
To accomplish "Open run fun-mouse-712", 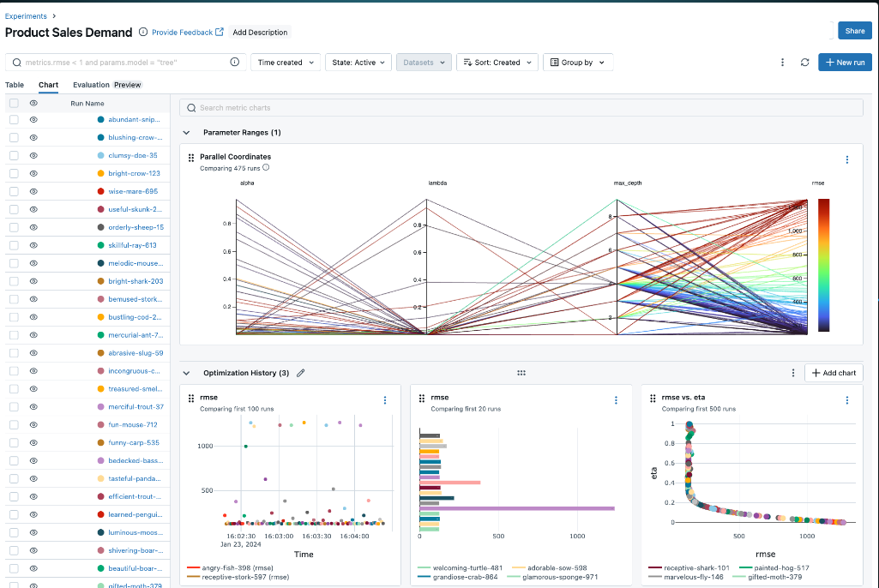I will coord(133,424).
